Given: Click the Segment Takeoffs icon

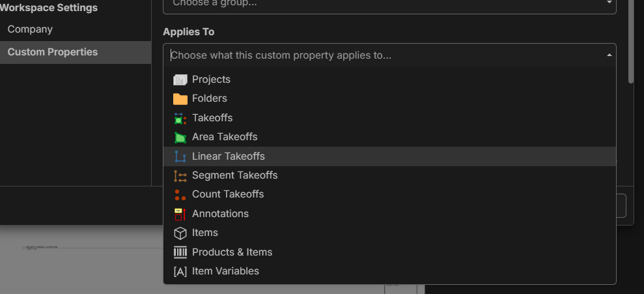Looking at the screenshot, I should (x=180, y=175).
